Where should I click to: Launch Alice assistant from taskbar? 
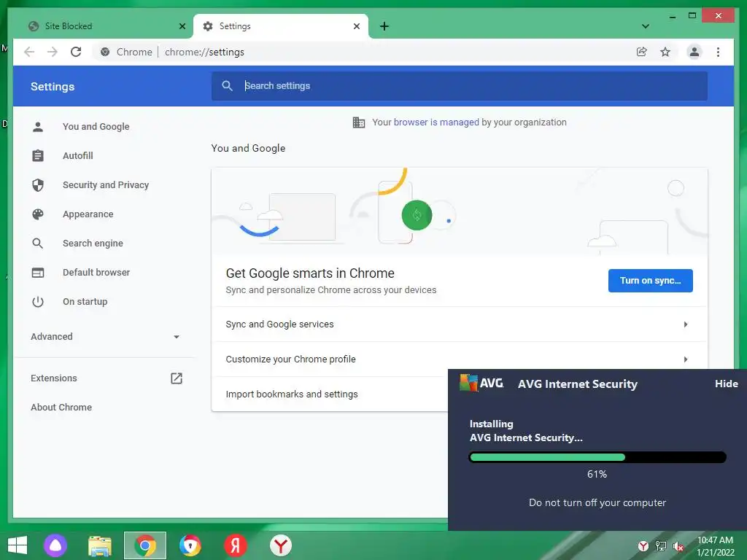[x=55, y=545]
